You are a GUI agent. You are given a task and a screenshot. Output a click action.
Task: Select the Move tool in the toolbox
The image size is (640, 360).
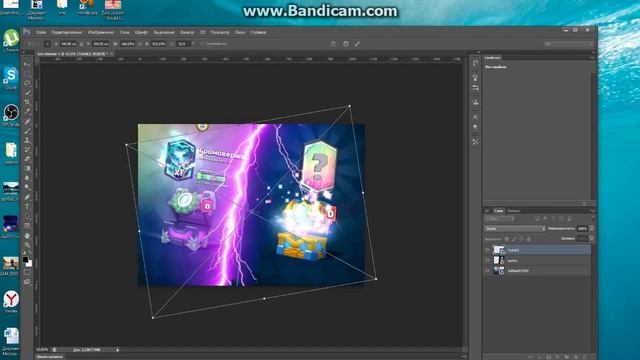pyautogui.click(x=27, y=64)
